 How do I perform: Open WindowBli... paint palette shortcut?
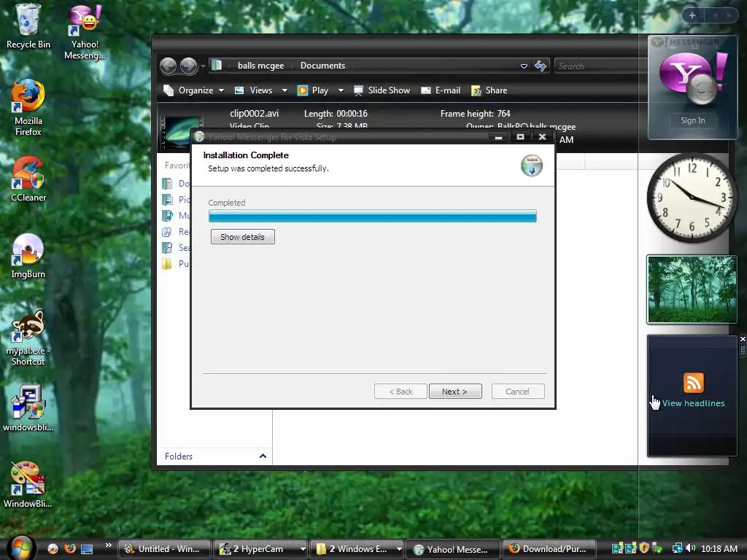click(28, 484)
